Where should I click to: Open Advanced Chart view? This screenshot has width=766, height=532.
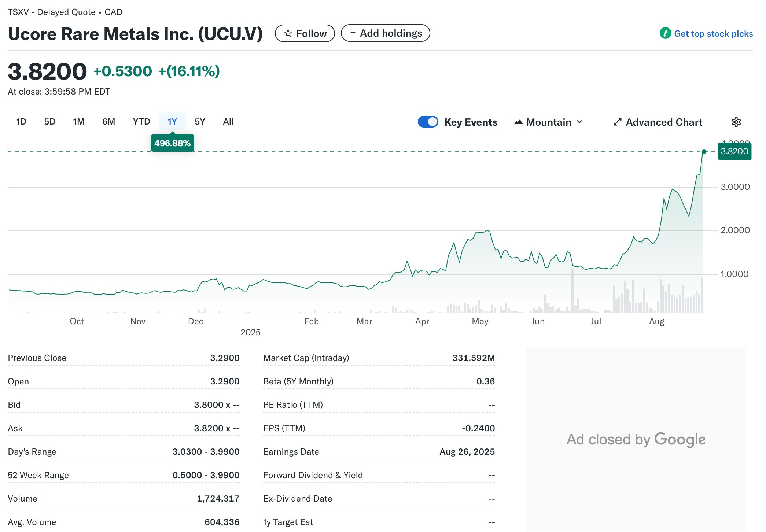pos(663,122)
